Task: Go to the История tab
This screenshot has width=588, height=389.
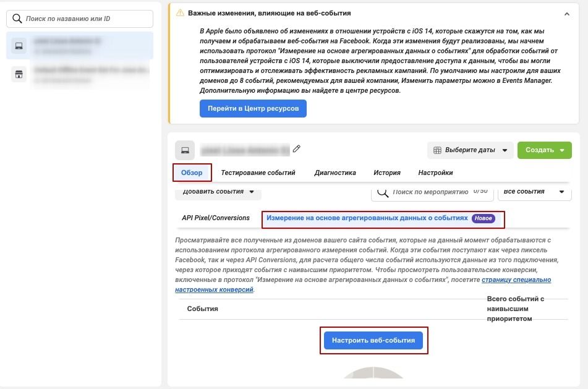Action: click(387, 173)
